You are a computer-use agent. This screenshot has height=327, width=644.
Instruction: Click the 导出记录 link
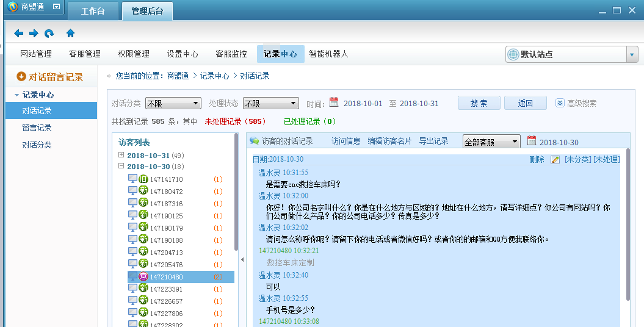click(x=433, y=142)
